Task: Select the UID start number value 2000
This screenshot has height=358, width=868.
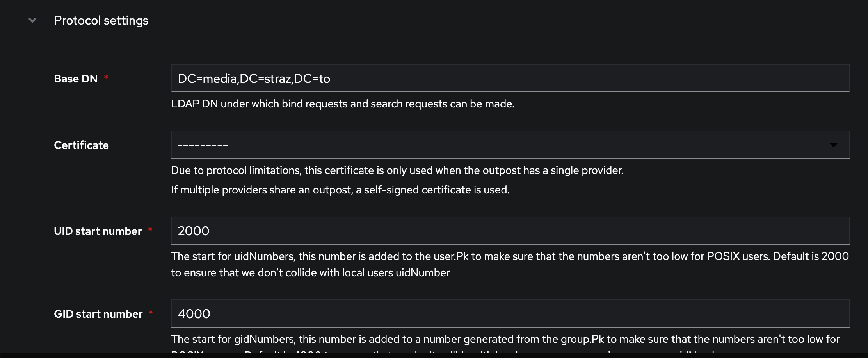Action: pos(193,231)
